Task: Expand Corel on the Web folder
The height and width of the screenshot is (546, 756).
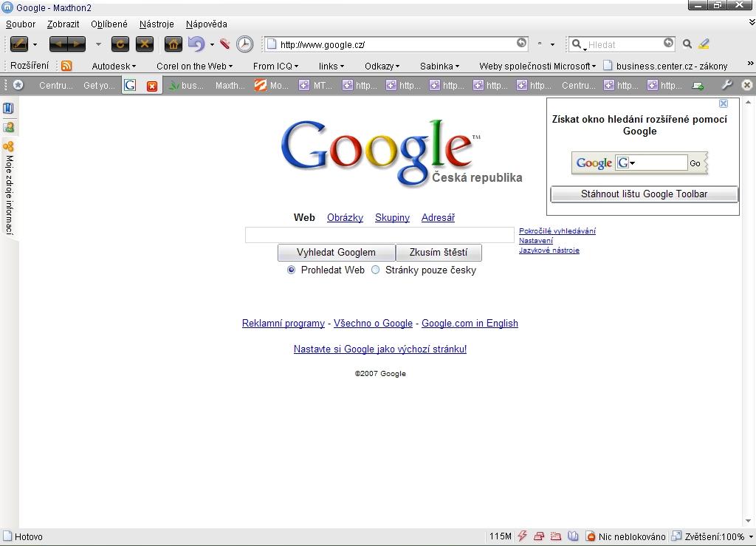Action: [194, 66]
